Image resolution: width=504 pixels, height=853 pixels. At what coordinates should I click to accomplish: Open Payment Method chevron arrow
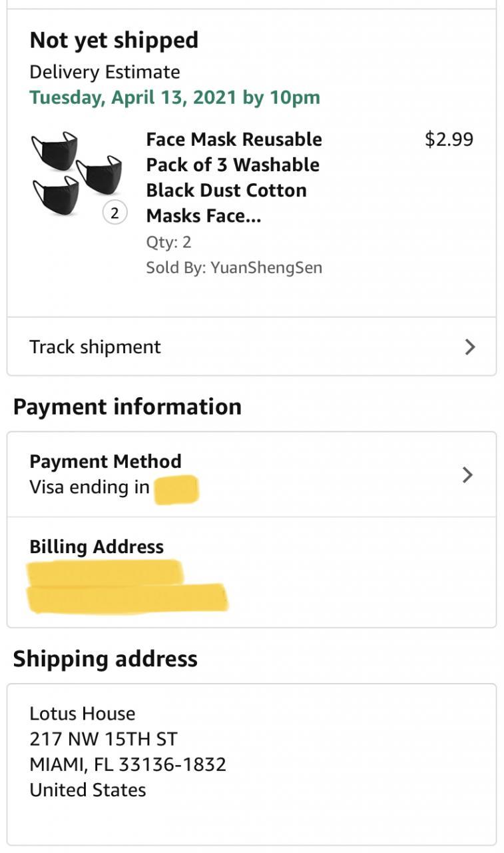pos(467,474)
